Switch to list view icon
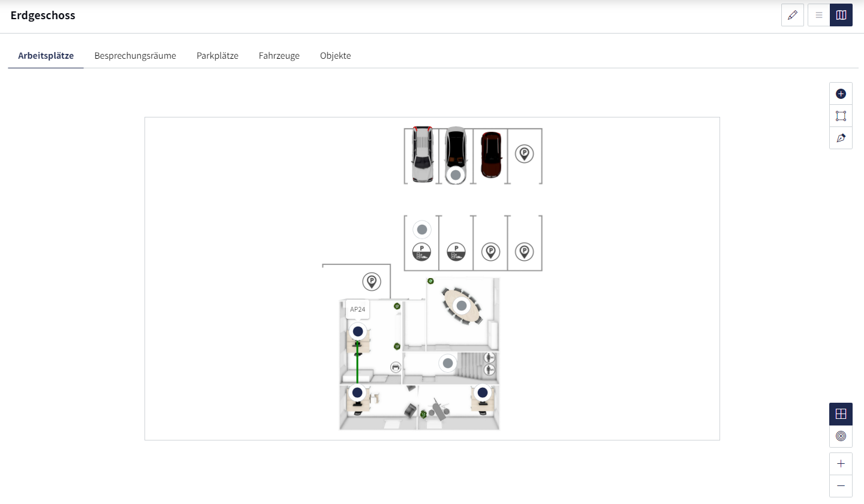 [x=818, y=15]
